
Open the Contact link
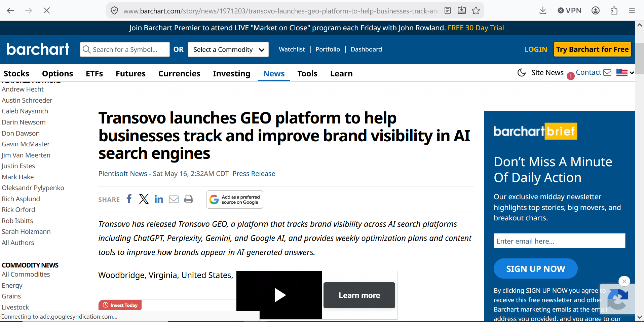pyautogui.click(x=594, y=72)
